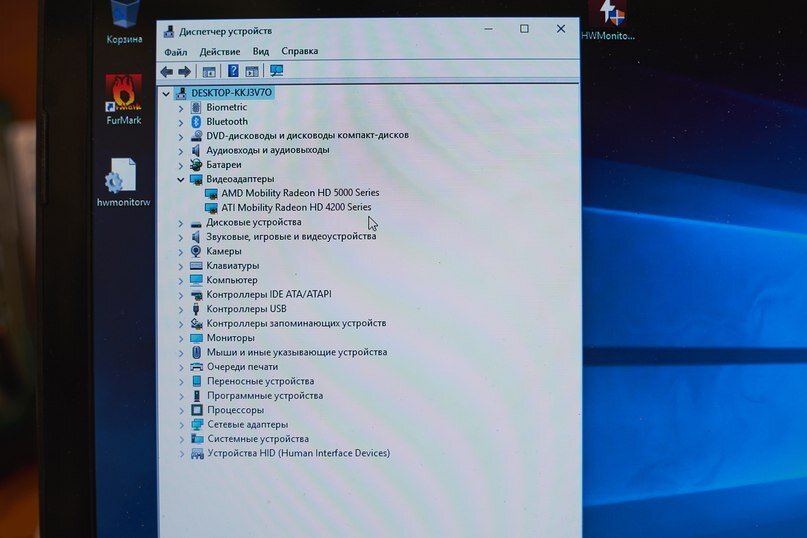807x538 pixels.
Task: Select the Bluetooth tree row label
Action: 227,122
